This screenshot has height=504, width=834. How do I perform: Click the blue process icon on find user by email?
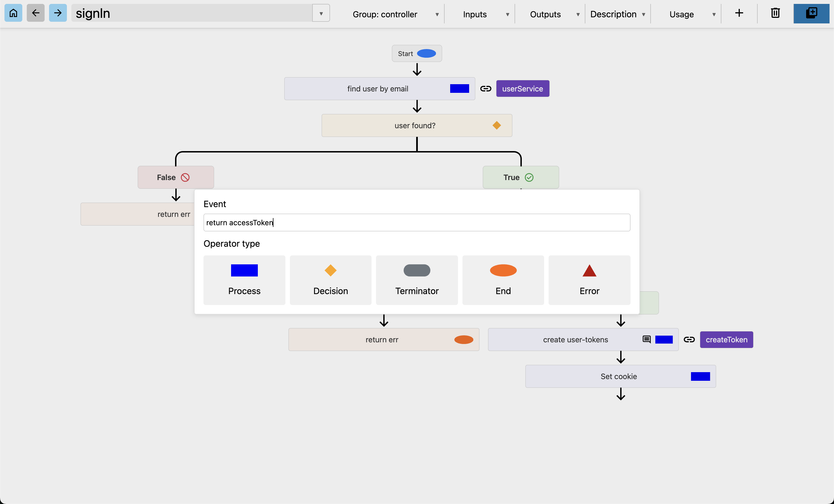click(x=459, y=89)
